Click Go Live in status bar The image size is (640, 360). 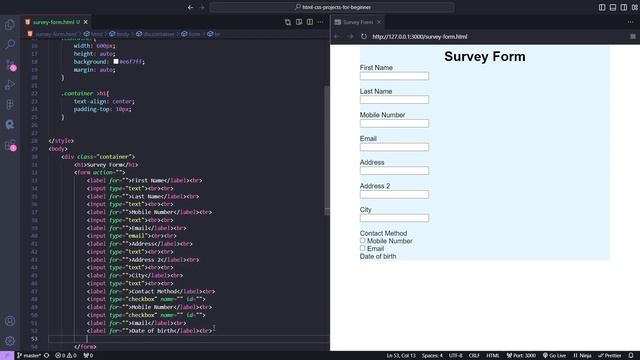coord(554,356)
